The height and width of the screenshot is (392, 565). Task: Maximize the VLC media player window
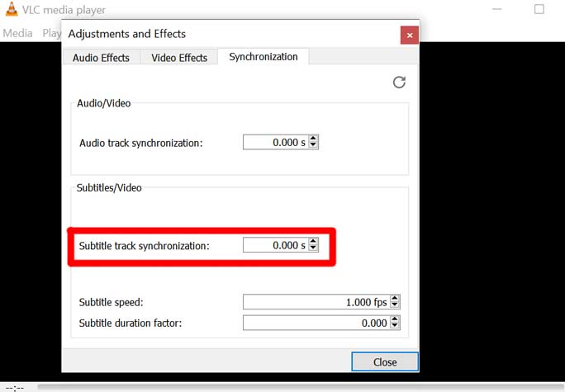[539, 10]
